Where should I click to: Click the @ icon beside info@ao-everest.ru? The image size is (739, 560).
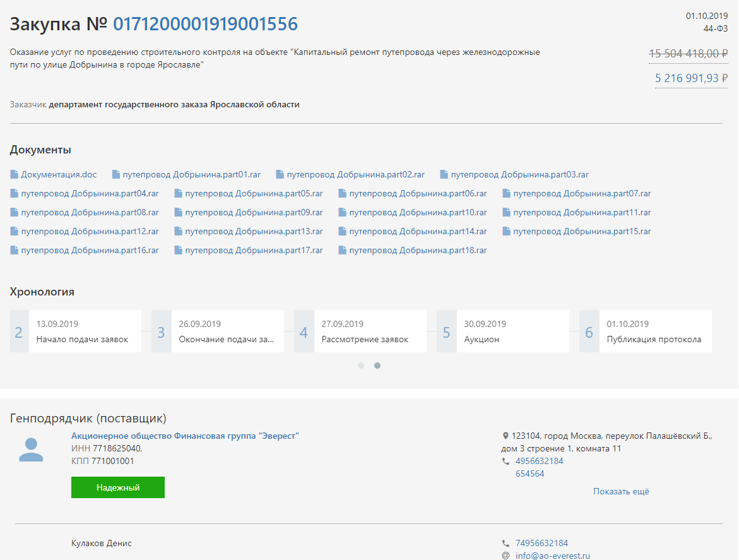click(x=505, y=556)
